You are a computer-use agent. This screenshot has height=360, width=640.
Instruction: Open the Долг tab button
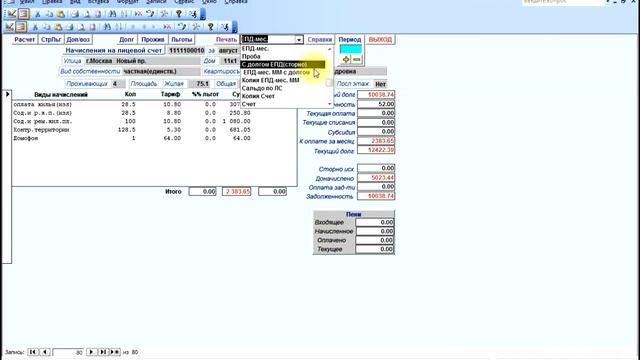click(x=127, y=40)
